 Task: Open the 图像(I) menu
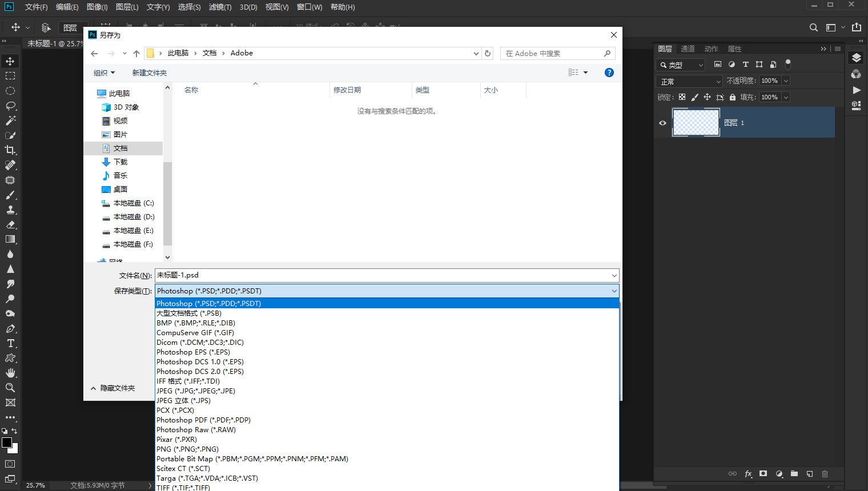[97, 7]
